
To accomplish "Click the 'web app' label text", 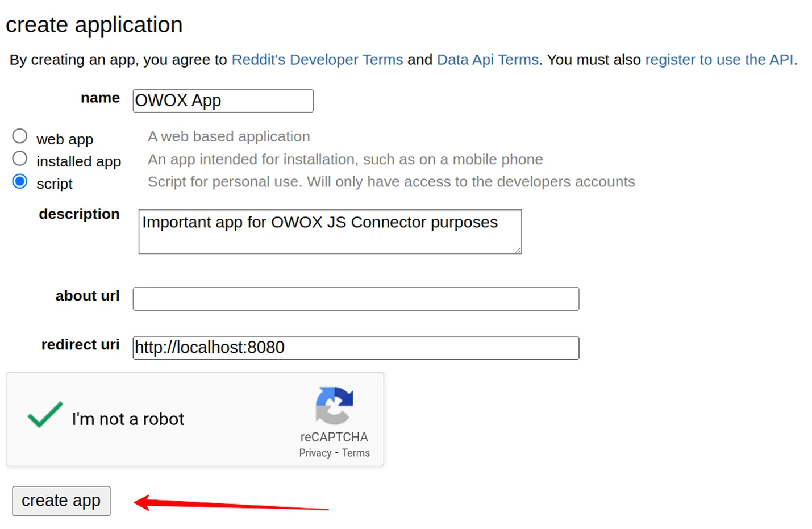I will [65, 139].
